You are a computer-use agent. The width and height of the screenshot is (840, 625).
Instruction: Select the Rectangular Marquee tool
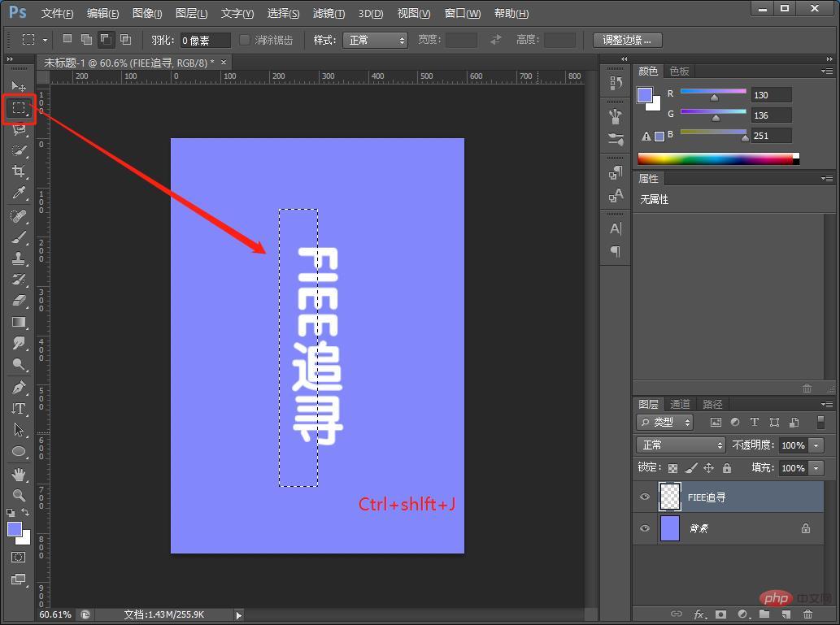(19, 108)
